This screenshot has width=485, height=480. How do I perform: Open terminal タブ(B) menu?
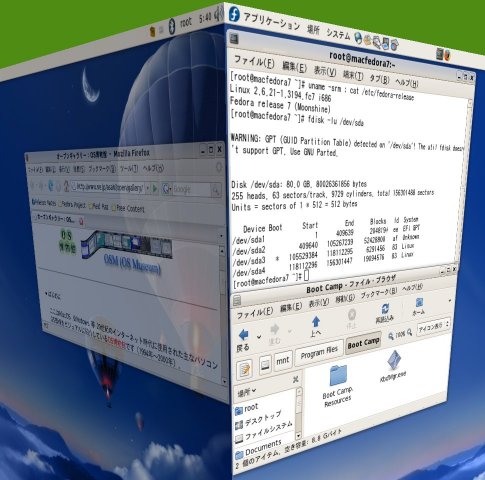[379, 79]
